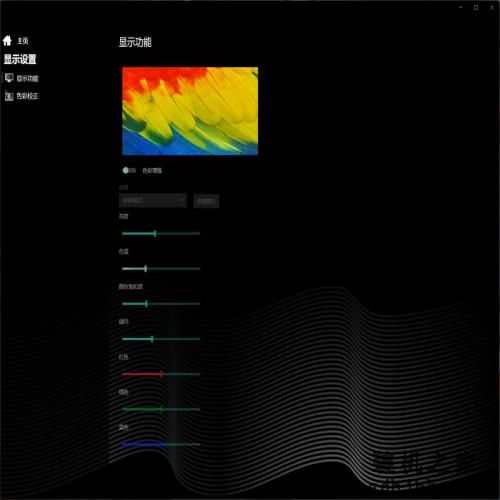
Task: Adjust the red 红色 channel slider
Action: 161,374
